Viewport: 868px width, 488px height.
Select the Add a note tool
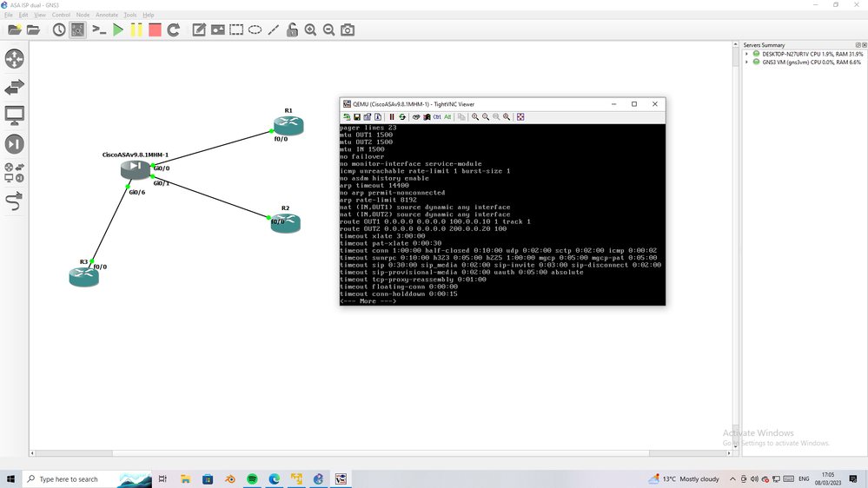coord(199,30)
